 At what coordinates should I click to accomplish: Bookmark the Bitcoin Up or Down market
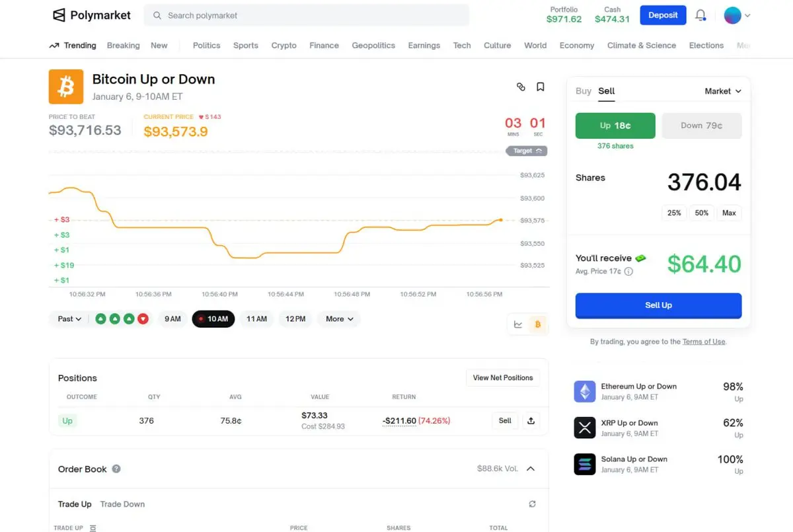point(540,87)
